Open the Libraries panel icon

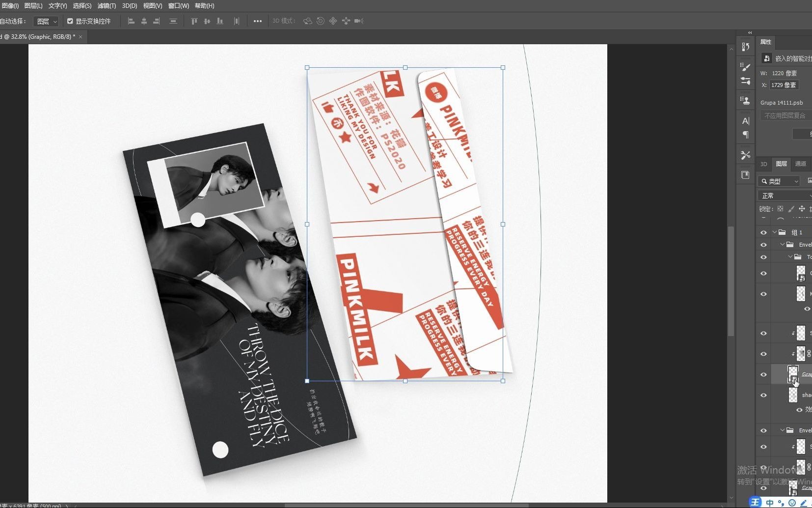click(745, 175)
